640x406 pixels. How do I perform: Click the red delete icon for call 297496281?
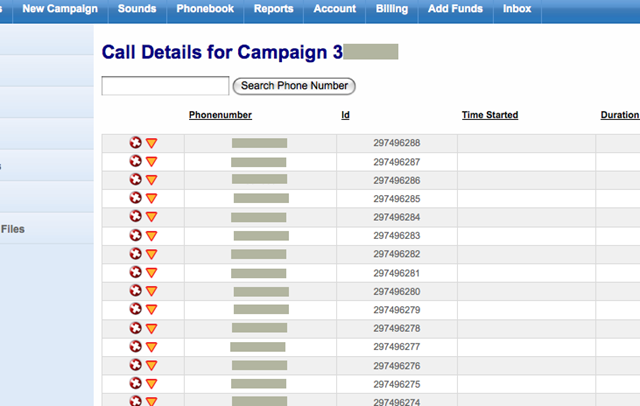point(136,273)
